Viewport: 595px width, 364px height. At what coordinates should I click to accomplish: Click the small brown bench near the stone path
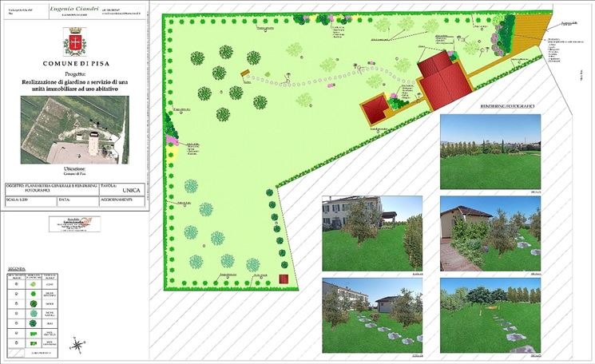247,77
